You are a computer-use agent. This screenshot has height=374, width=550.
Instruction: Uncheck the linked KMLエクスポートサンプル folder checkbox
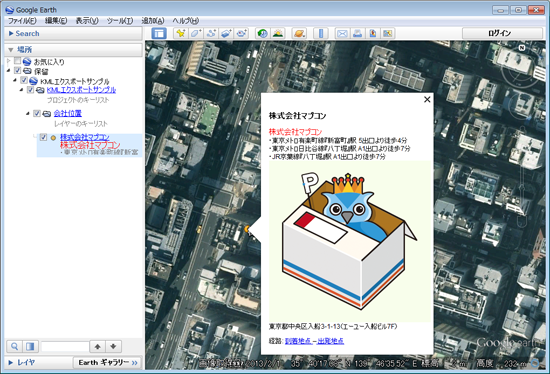30,90
